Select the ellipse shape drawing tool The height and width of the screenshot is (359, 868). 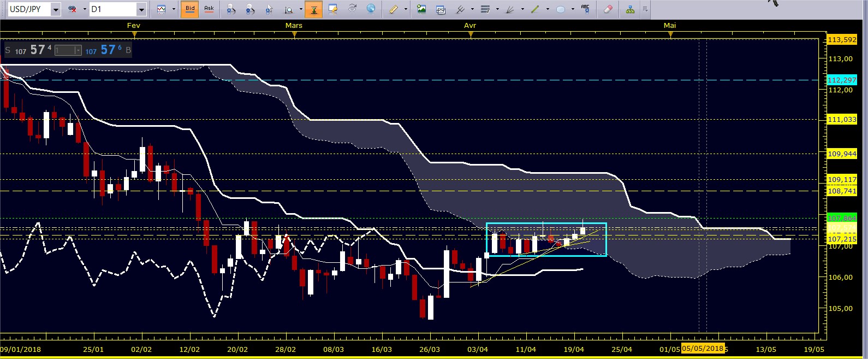click(x=561, y=9)
